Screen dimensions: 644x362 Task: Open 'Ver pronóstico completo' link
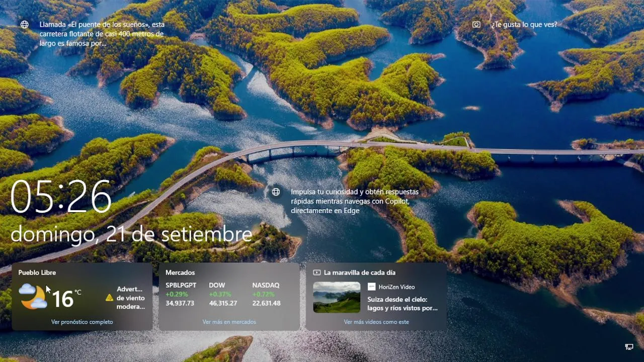82,322
